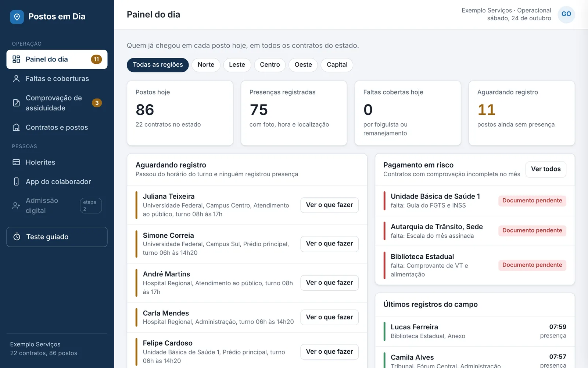Open Contratos e postos page

(57, 127)
